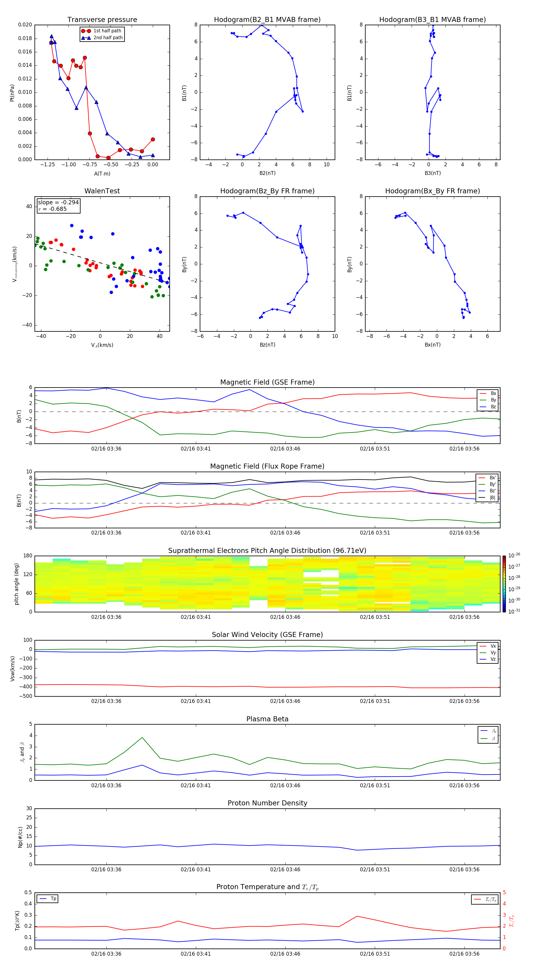The width and height of the screenshot is (535, 980).
Task: Click the 'slope = -0.294' annotation
Action: click(x=58, y=203)
